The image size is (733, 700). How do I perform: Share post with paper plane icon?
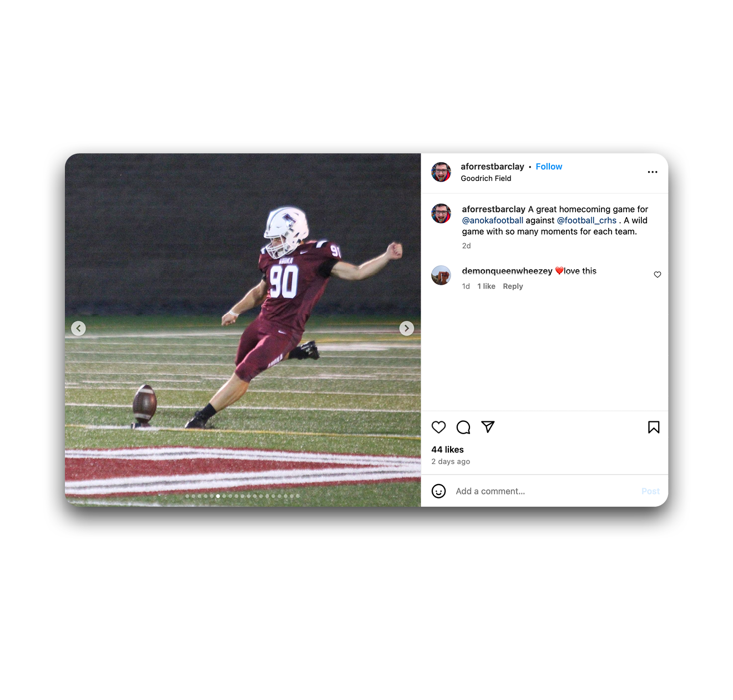(x=488, y=426)
